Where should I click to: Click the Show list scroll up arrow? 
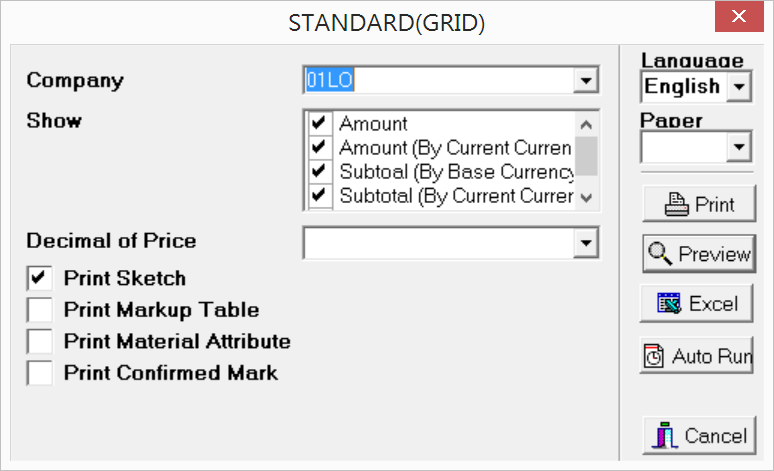click(586, 124)
